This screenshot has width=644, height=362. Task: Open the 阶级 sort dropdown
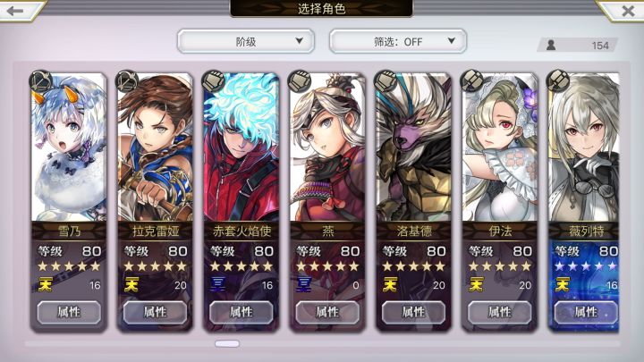click(246, 41)
